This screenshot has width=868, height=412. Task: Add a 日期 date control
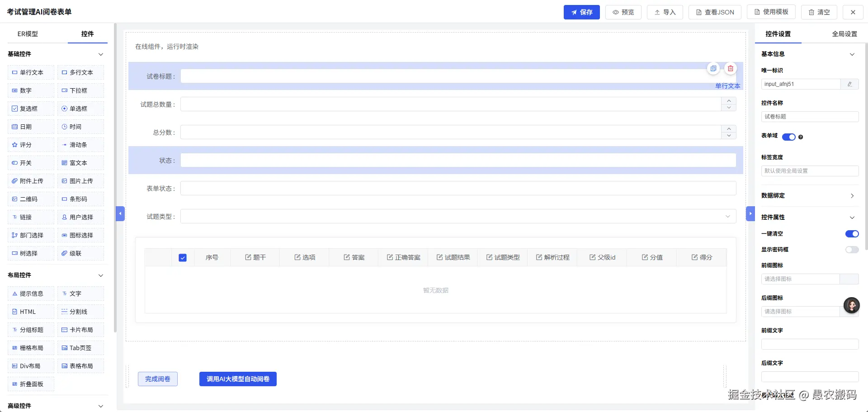pyautogui.click(x=31, y=127)
